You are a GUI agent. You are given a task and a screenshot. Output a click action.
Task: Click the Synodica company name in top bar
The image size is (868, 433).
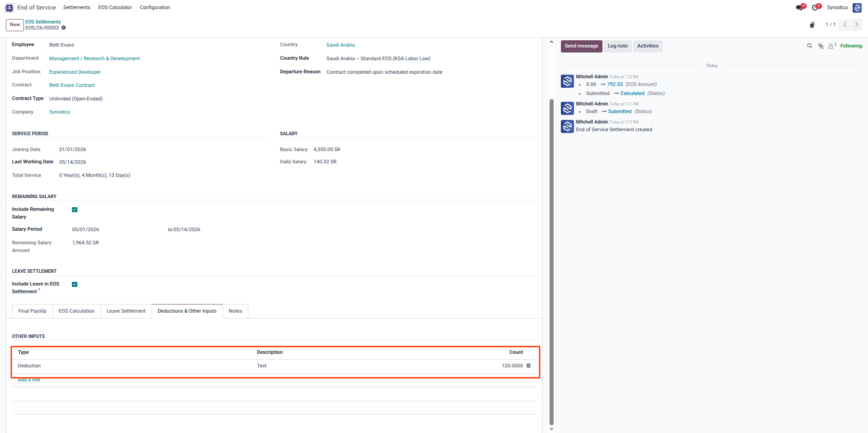point(837,8)
